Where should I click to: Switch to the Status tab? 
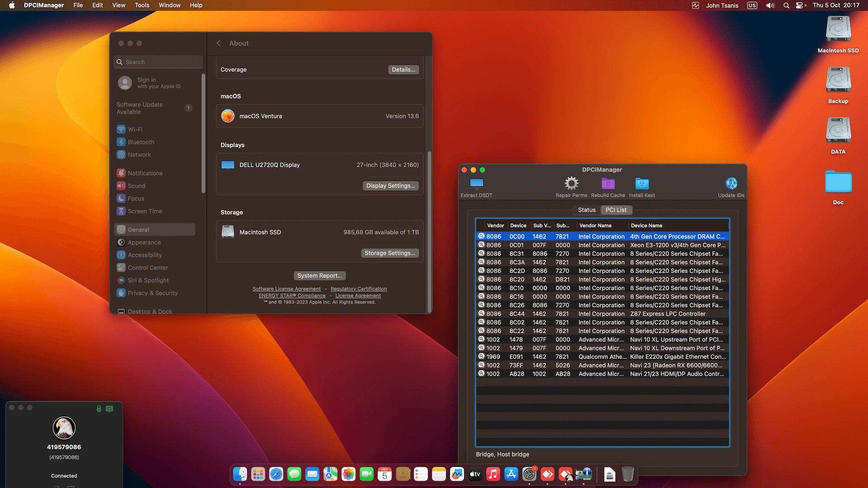586,210
